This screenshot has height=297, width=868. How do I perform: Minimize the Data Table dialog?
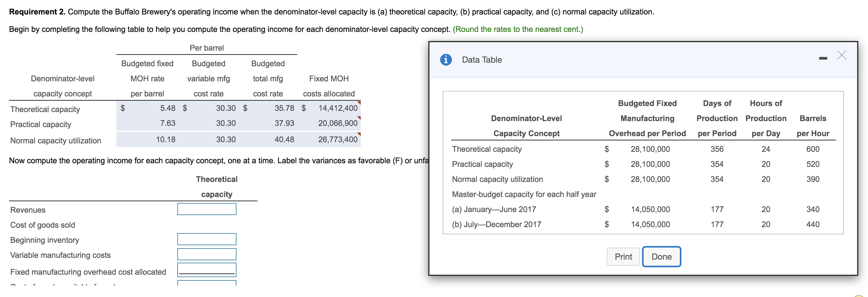823,58
